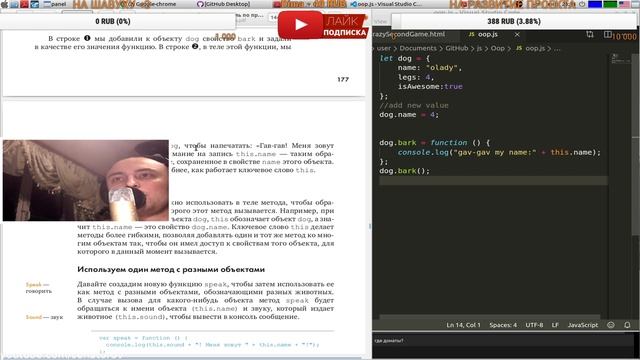This screenshot has height=360, width=640.
Task: Activate the Visual Studio Code taskbar entry
Action: pyautogui.click(x=386, y=4)
